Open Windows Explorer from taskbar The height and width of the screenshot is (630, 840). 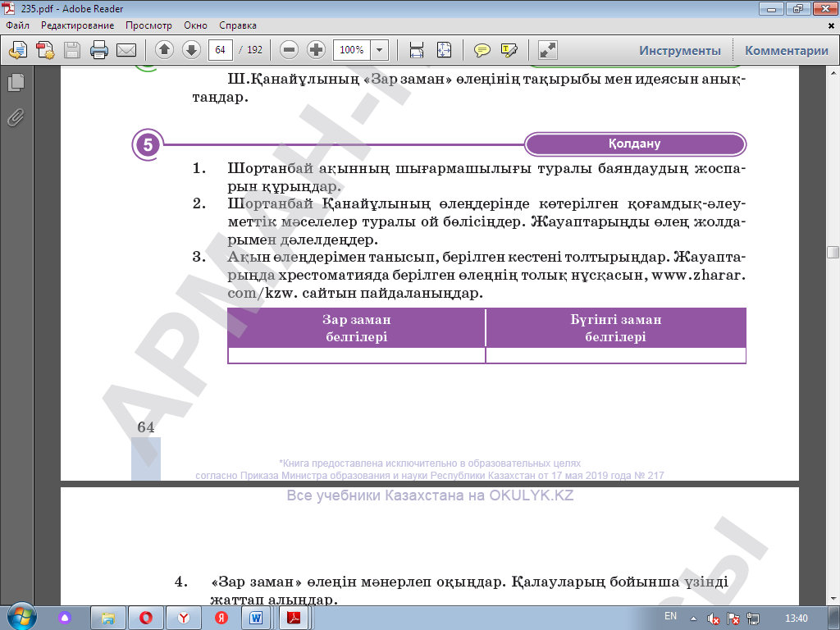pyautogui.click(x=108, y=619)
